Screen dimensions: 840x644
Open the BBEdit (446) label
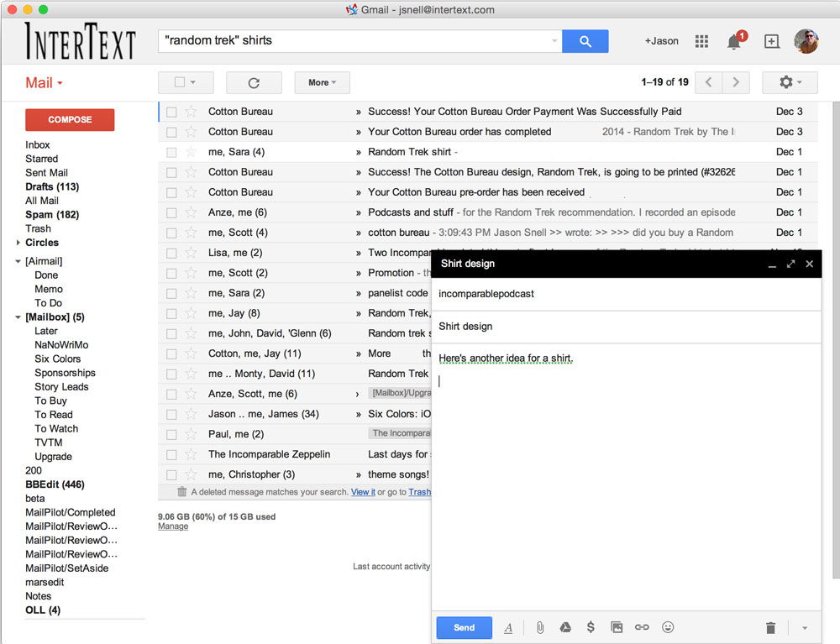(55, 484)
